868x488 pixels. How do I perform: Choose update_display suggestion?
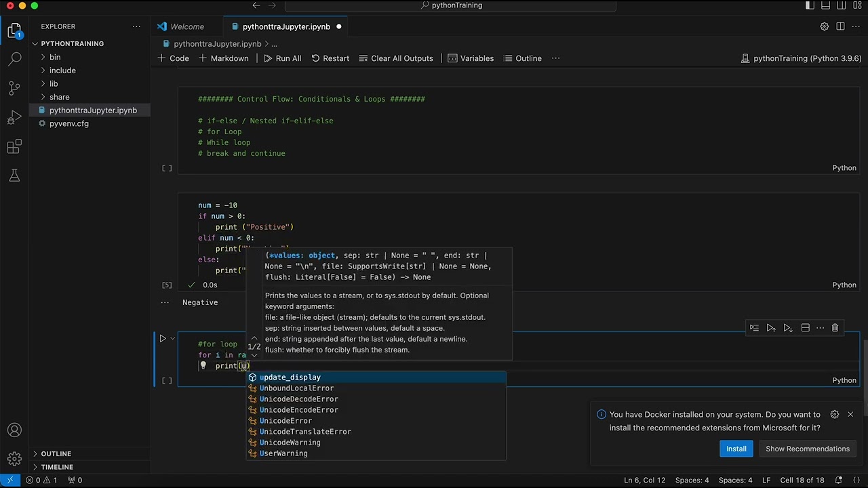(376, 378)
